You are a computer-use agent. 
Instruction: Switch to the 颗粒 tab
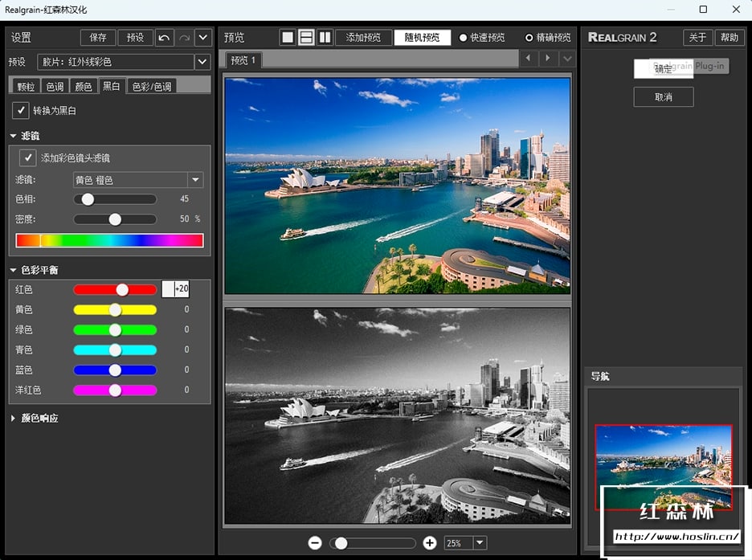tap(26, 86)
